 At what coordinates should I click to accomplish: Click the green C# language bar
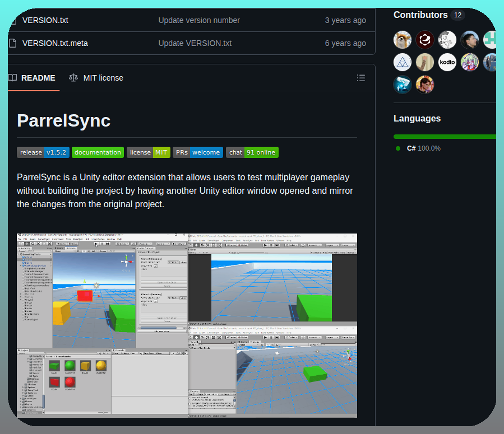click(x=445, y=137)
